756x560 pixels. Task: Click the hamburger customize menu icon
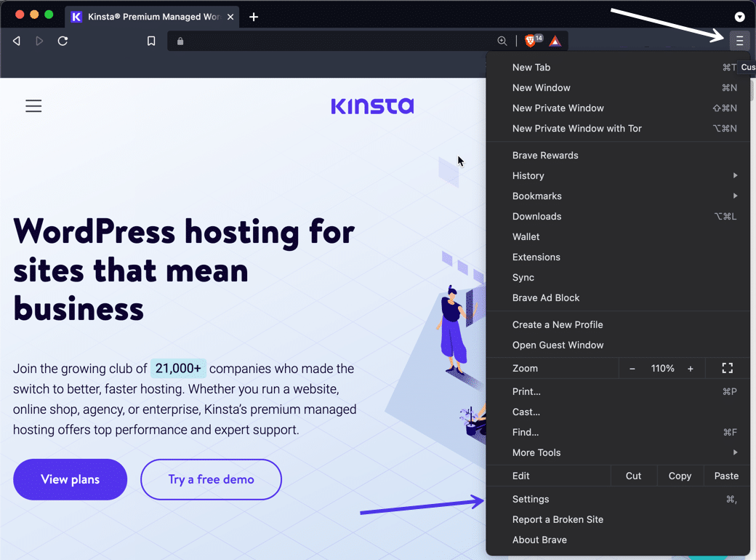pyautogui.click(x=739, y=41)
